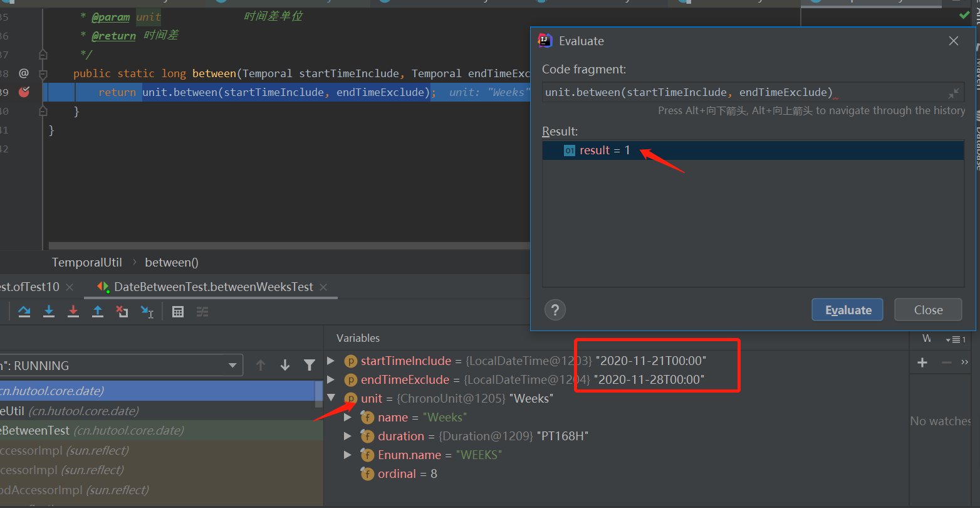Close the DateBetweenTest.betweenWeeksTest tab

coord(323,287)
